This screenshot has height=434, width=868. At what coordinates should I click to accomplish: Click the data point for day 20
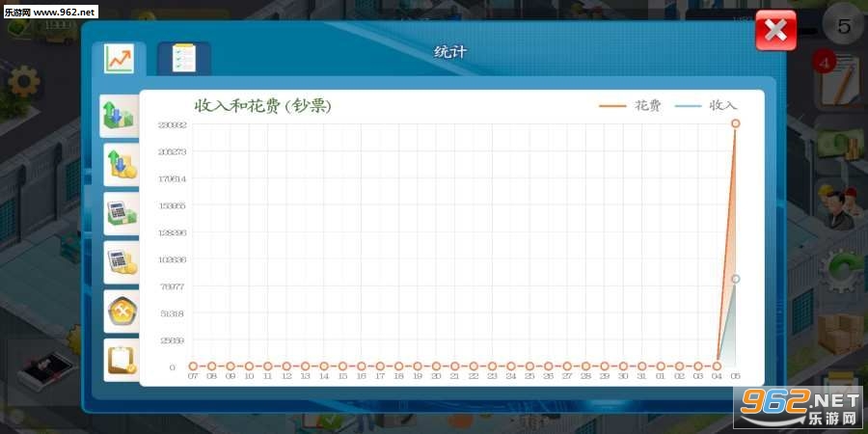click(x=436, y=366)
